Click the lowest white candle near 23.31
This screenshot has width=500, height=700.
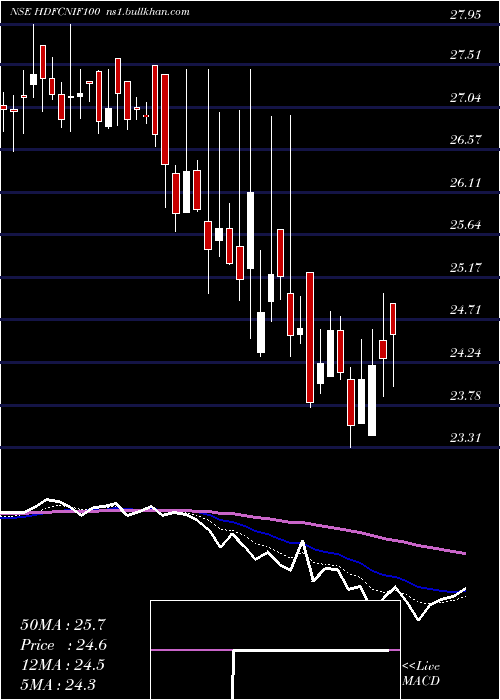[x=372, y=400]
